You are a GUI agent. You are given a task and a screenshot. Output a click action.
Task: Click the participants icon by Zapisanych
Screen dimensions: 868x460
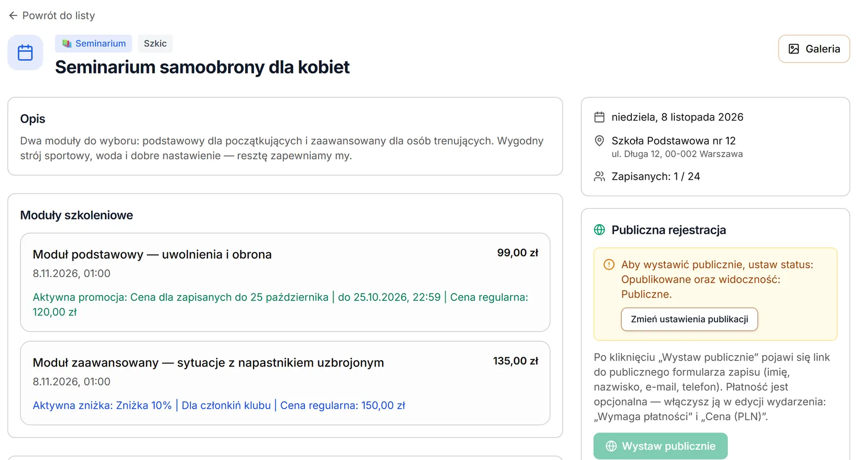click(599, 176)
